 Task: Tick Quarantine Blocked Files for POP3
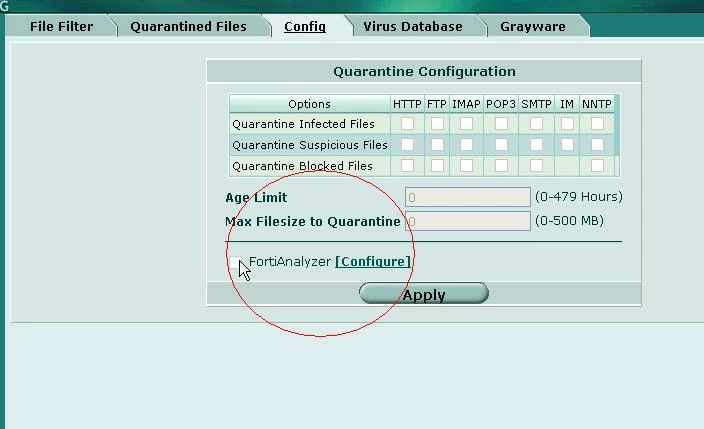point(502,166)
